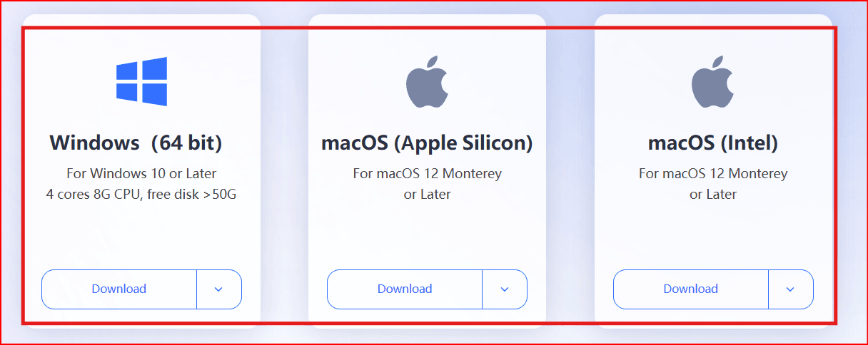The height and width of the screenshot is (345, 868).
Task: Click 'or Later' line under macOS (Intel)
Action: (712, 194)
